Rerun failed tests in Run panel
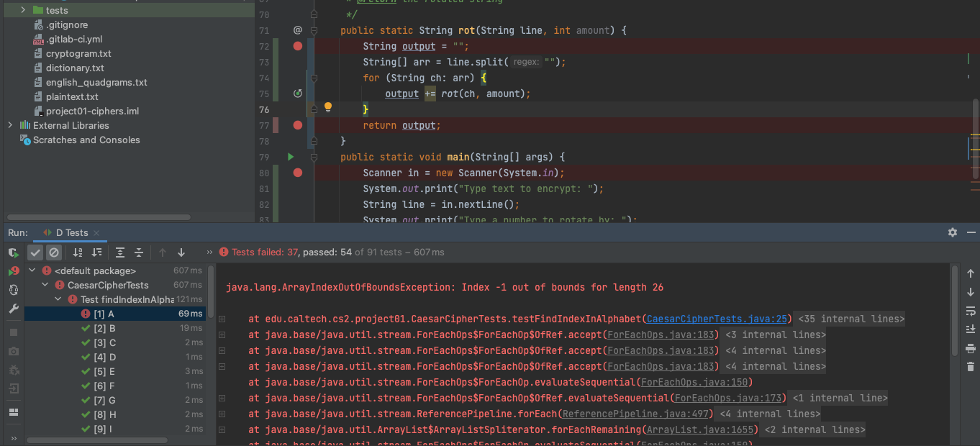The height and width of the screenshot is (446, 980). pyautogui.click(x=14, y=271)
